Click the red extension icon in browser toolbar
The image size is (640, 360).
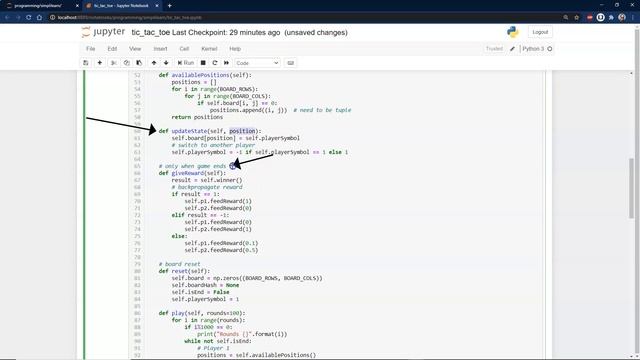point(590,18)
